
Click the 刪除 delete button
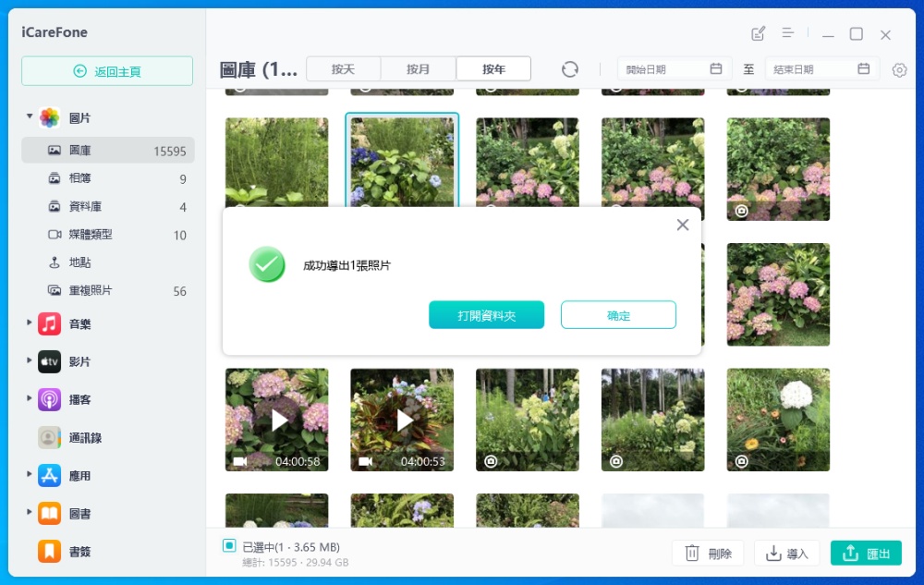pyautogui.click(x=708, y=554)
